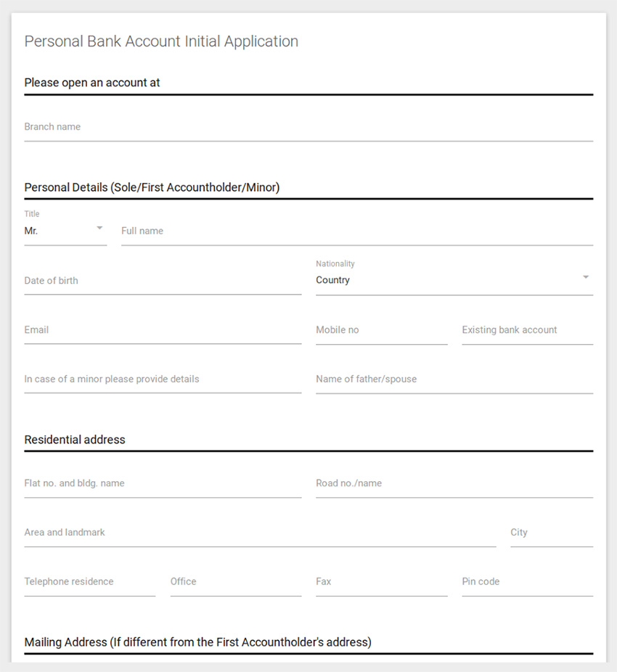Screen dimensions: 617x672
Task: Click the Title dropdown arrow icon
Action: pos(99,228)
